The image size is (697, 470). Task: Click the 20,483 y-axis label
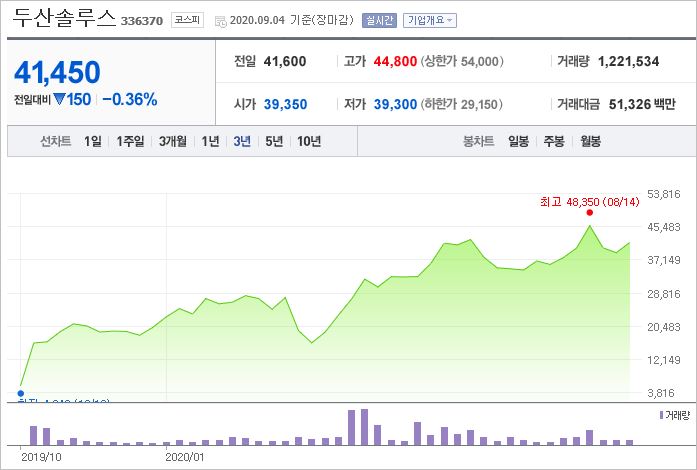(x=664, y=327)
